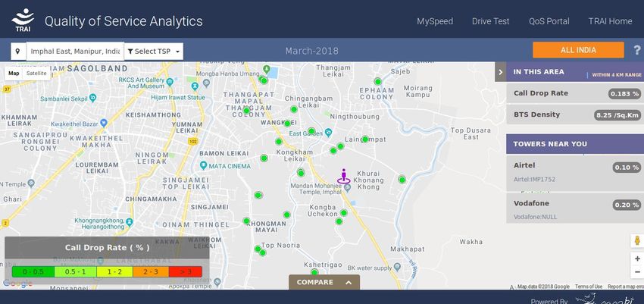This screenshot has width=644, height=304.
Task: Click the 0 - 0.5 legend swatch
Action: (33, 271)
